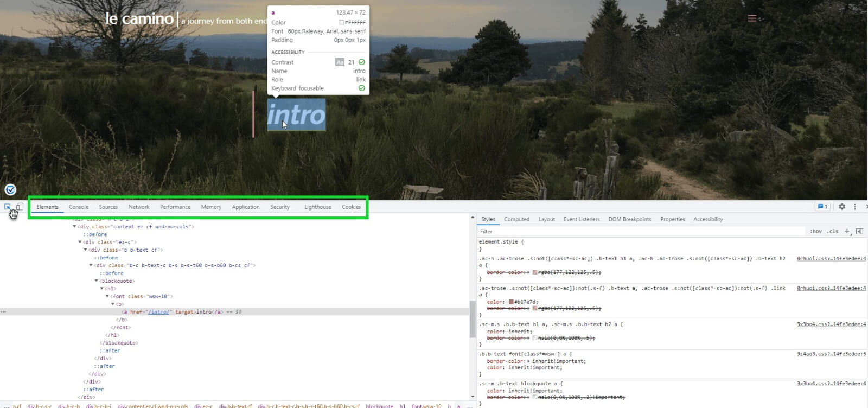Switch to the Computed styles tab
Viewport: 868px width, 408px height.
click(516, 219)
